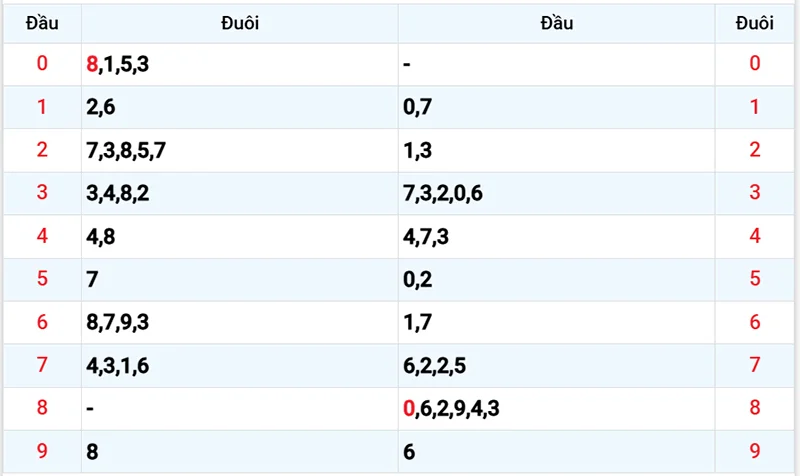Viewport: 800px width, 476px height.
Task: Click the first Đuôi column header
Action: coord(240,23)
